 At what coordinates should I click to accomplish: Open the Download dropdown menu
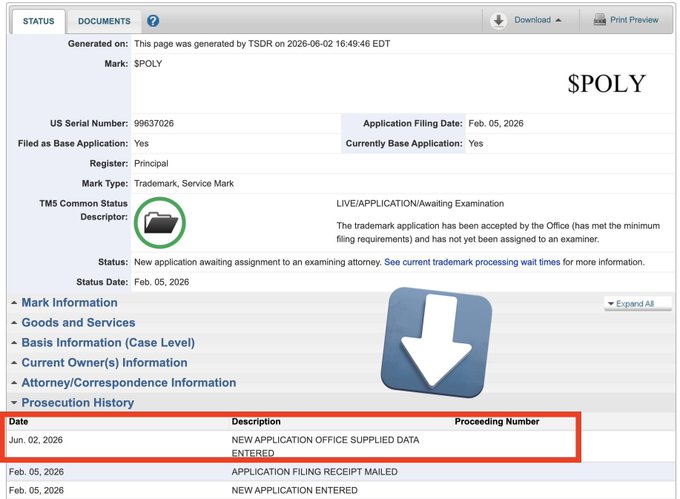[x=537, y=20]
